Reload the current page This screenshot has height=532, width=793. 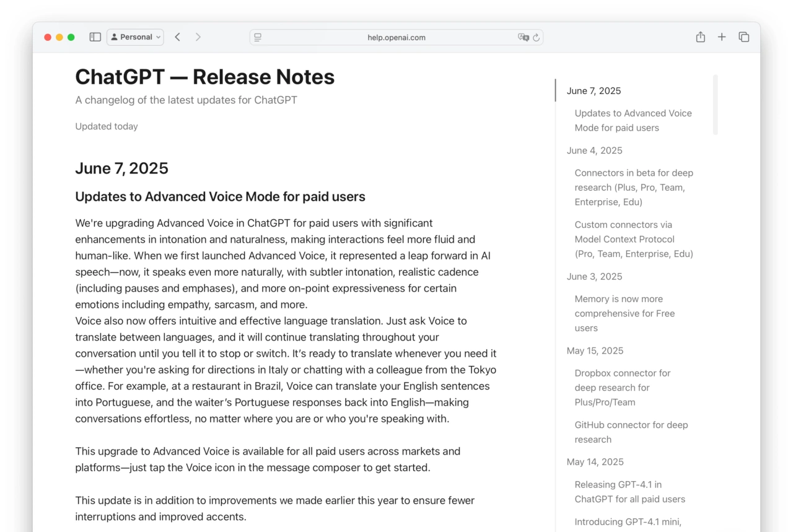coord(537,37)
